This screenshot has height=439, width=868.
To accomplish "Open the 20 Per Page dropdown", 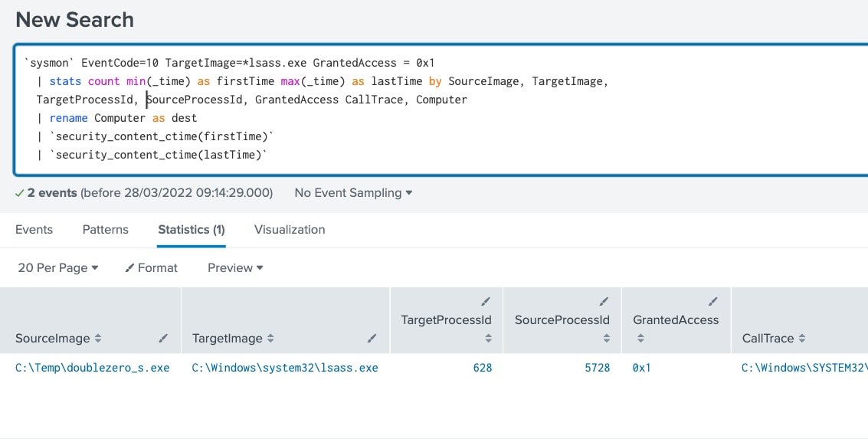I will [x=58, y=268].
